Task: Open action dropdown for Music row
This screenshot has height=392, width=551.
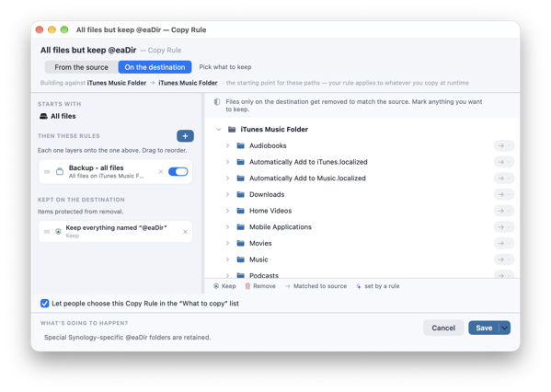Action: pyautogui.click(x=504, y=259)
